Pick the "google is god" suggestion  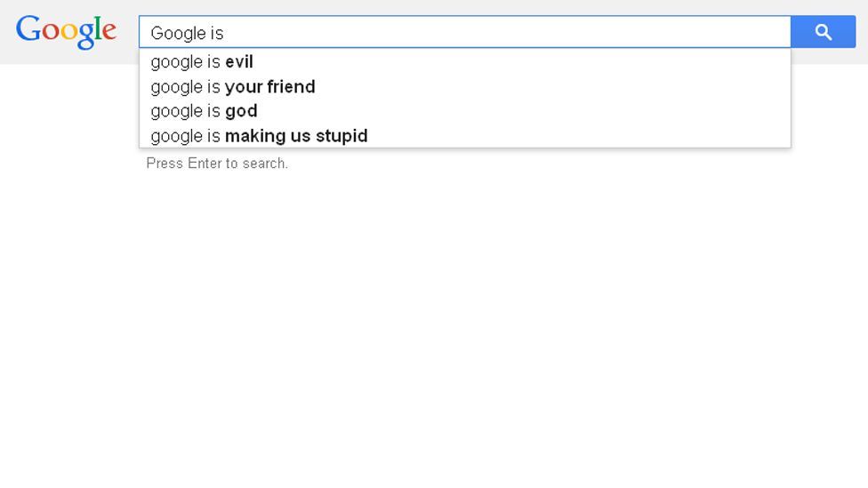coord(464,110)
